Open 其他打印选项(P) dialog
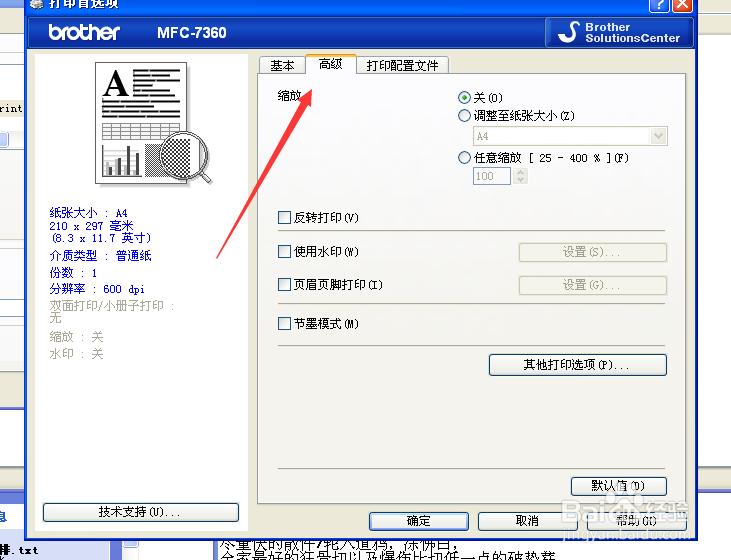Image resolution: width=731 pixels, height=560 pixels. pos(578,365)
